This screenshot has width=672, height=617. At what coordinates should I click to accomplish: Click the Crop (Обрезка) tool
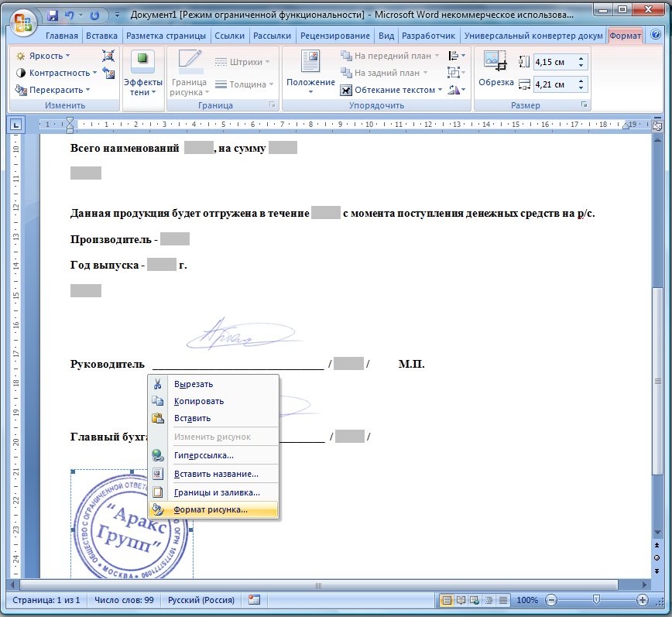click(495, 68)
